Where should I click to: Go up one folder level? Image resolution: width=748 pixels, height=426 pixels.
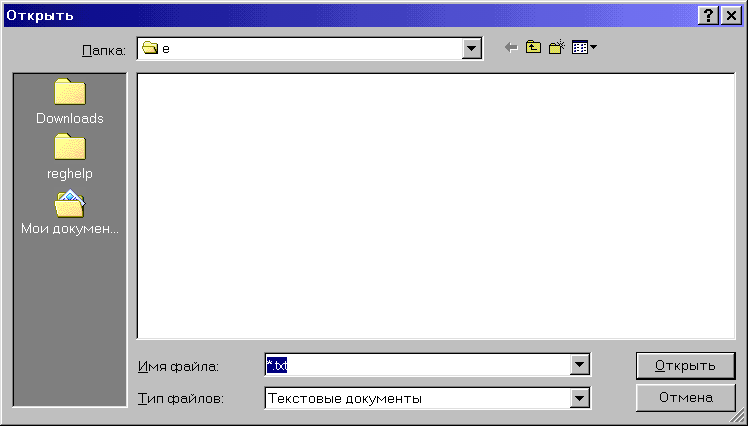click(533, 48)
